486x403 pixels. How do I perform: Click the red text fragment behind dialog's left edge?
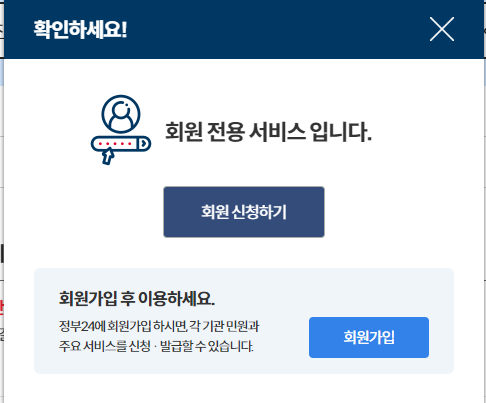1,307
